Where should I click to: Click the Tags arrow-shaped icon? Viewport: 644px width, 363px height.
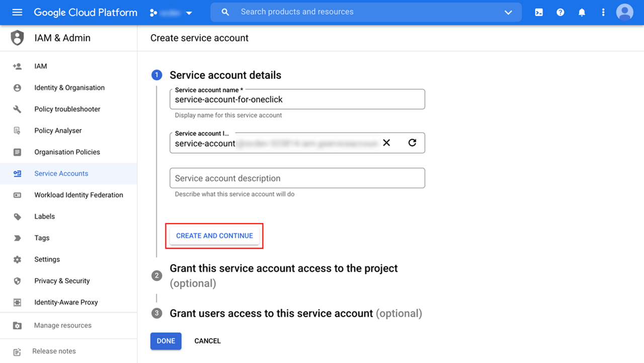[x=17, y=238]
